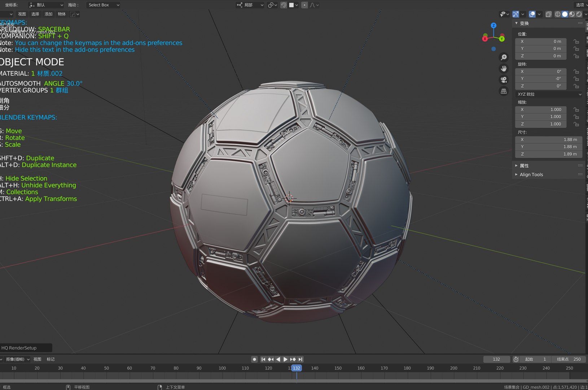The width and height of the screenshot is (588, 390).
Task: Click the HQ RenderSetup button
Action: click(x=26, y=348)
